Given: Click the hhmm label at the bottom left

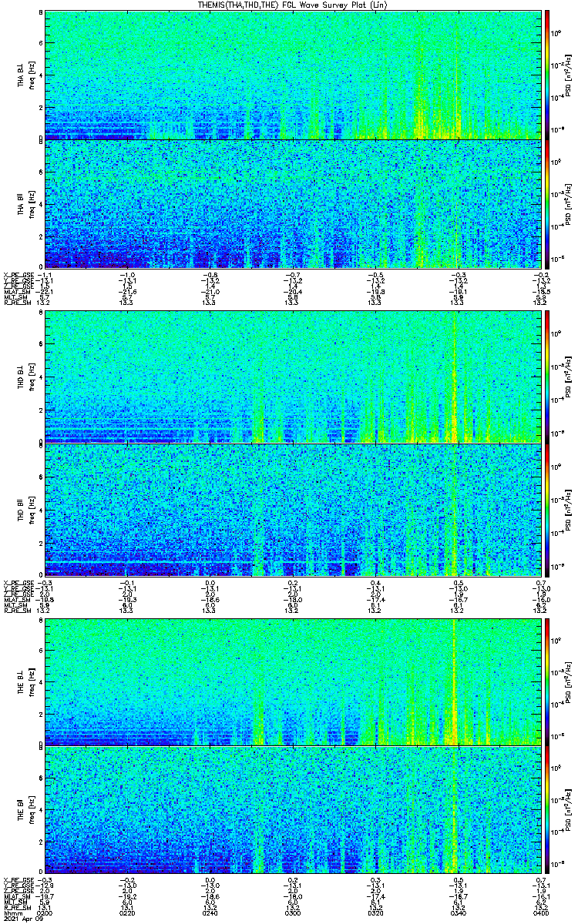Looking at the screenshot, I should coord(12,913).
